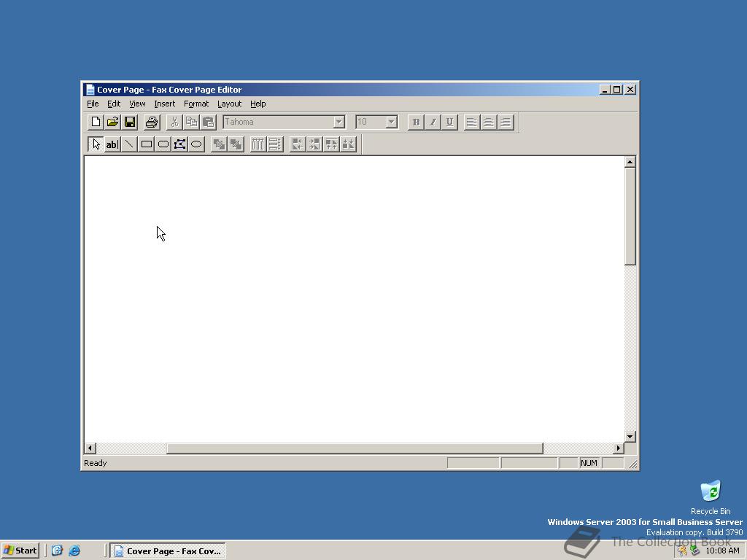Create a new cover page
Image resolution: width=747 pixels, height=560 pixels.
[96, 122]
